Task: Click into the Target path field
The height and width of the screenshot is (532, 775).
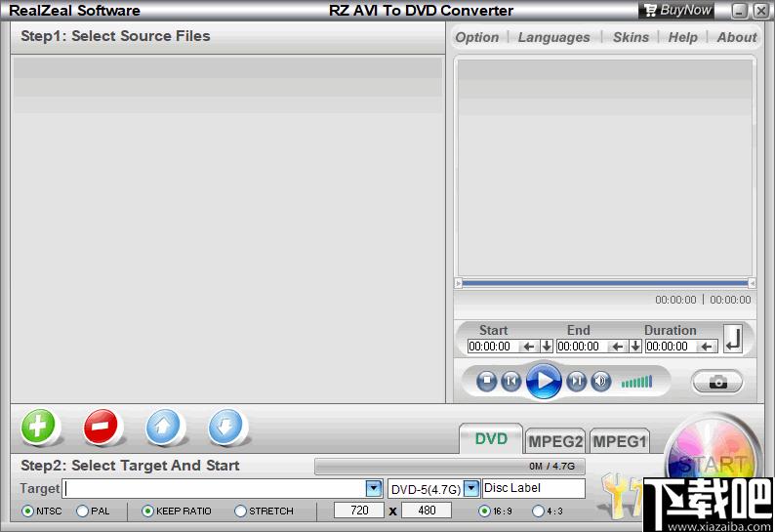Action: point(215,488)
